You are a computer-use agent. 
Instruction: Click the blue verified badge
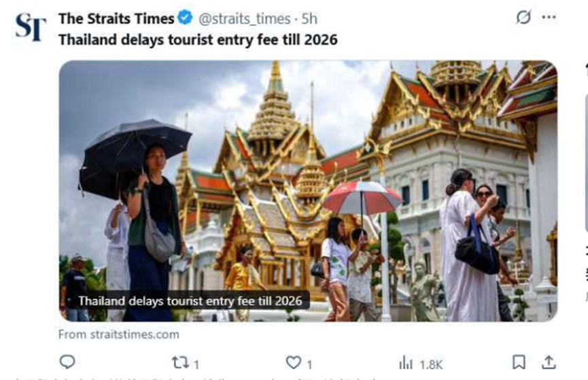pyautogui.click(x=185, y=18)
